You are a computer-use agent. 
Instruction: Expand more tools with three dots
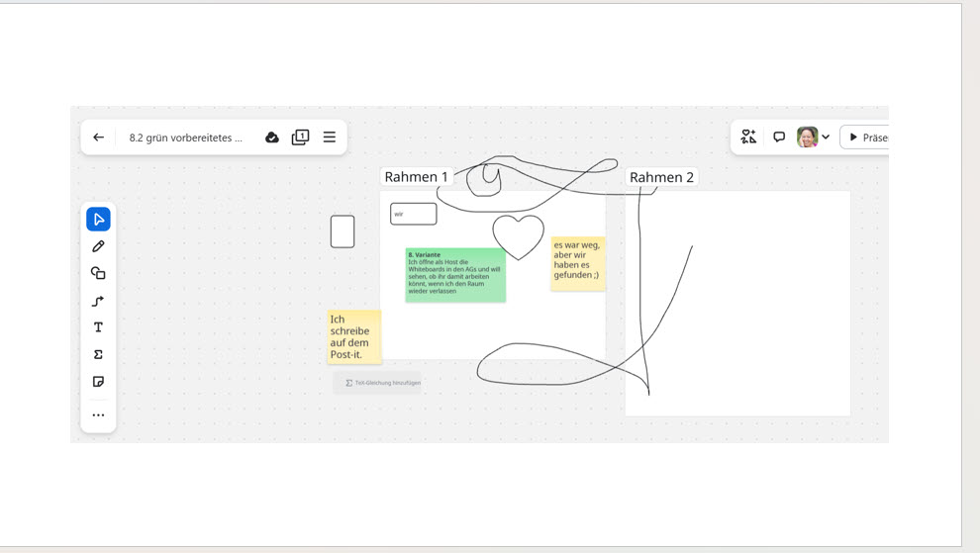click(98, 415)
